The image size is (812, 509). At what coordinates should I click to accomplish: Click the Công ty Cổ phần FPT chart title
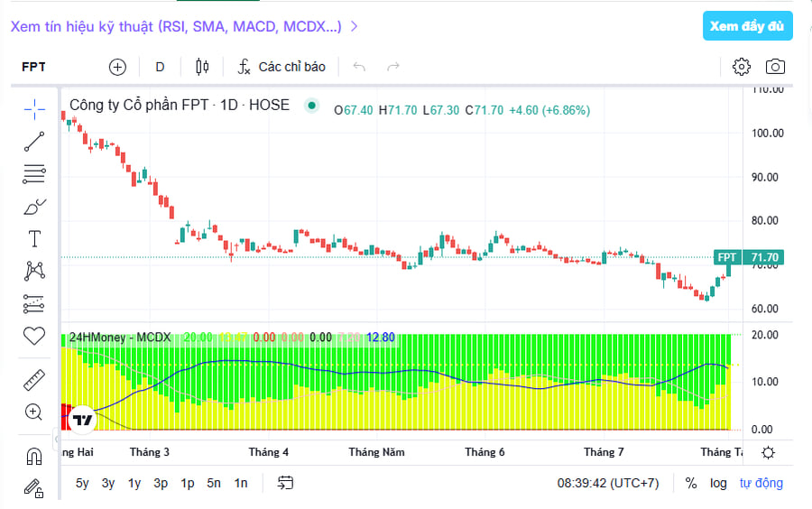tap(180, 105)
